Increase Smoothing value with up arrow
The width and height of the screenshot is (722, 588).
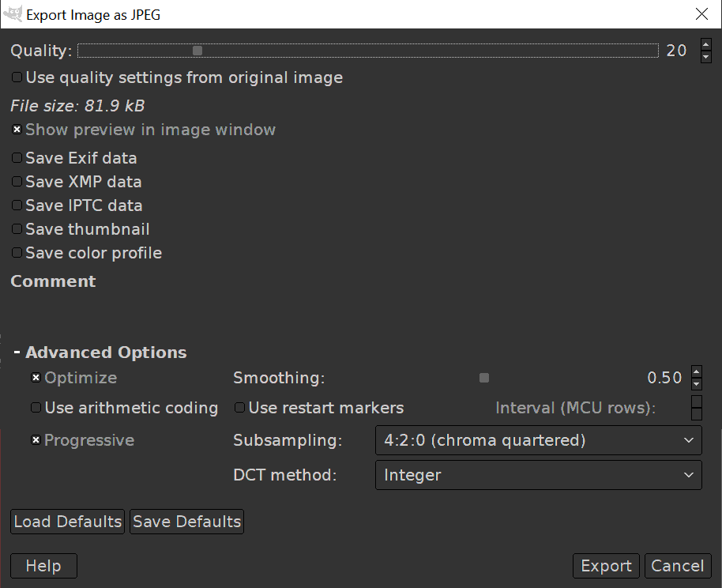(x=696, y=371)
